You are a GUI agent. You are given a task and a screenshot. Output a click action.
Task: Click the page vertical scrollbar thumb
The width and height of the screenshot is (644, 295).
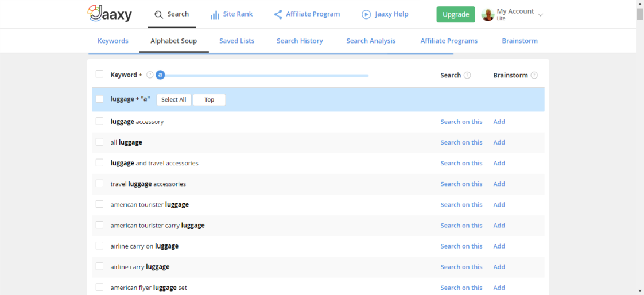[x=640, y=14]
